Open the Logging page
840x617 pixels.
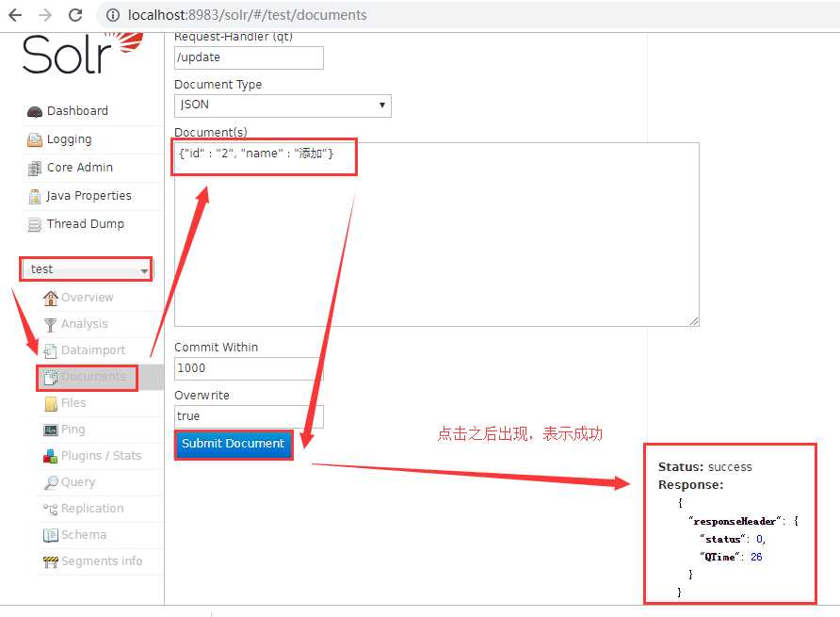coord(69,139)
